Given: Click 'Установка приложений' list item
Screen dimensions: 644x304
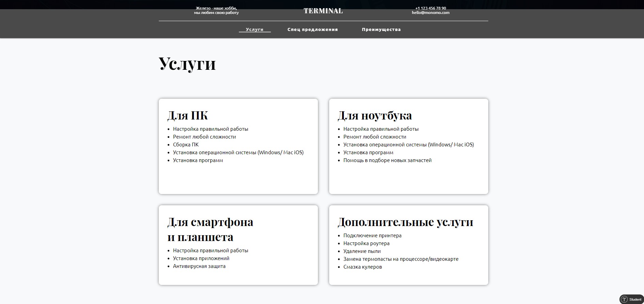Looking at the screenshot, I should [201, 258].
